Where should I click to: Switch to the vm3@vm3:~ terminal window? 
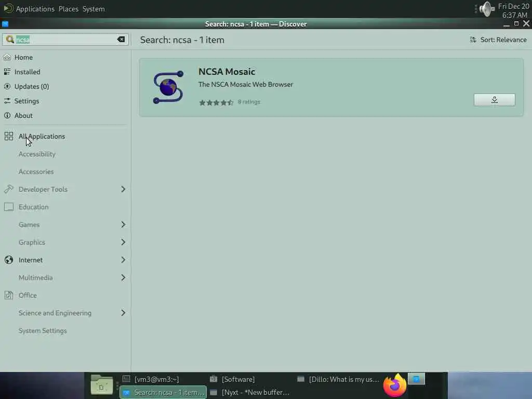coord(163,379)
